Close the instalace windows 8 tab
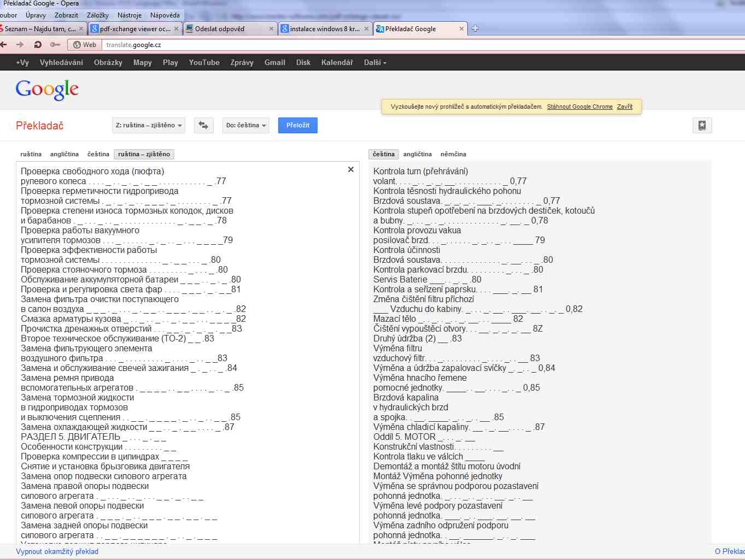 [x=366, y=29]
